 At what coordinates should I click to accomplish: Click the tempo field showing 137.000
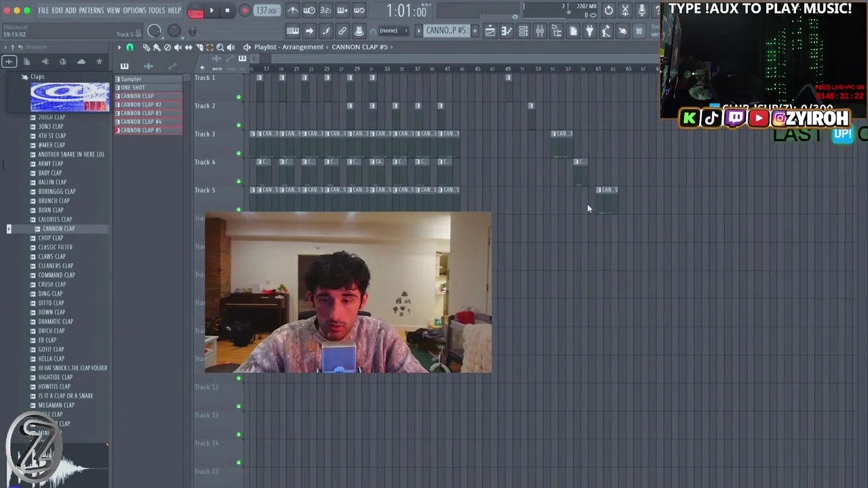pyautogui.click(x=267, y=10)
